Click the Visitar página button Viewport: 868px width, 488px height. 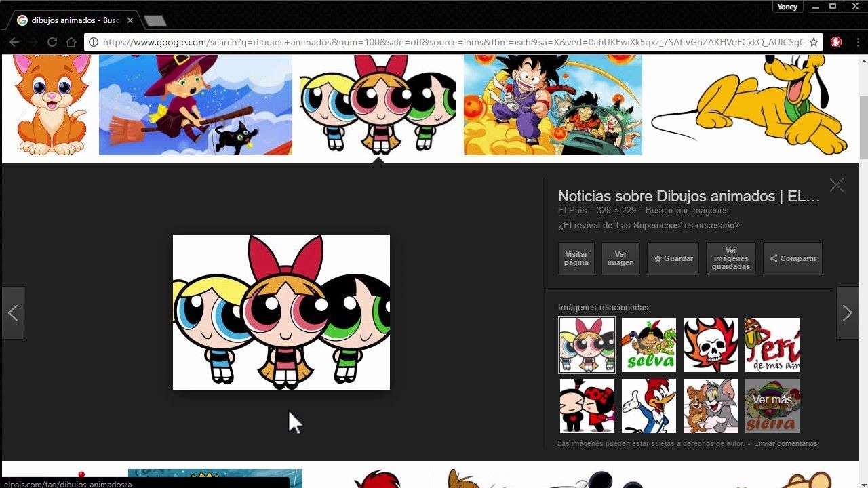pyautogui.click(x=576, y=258)
